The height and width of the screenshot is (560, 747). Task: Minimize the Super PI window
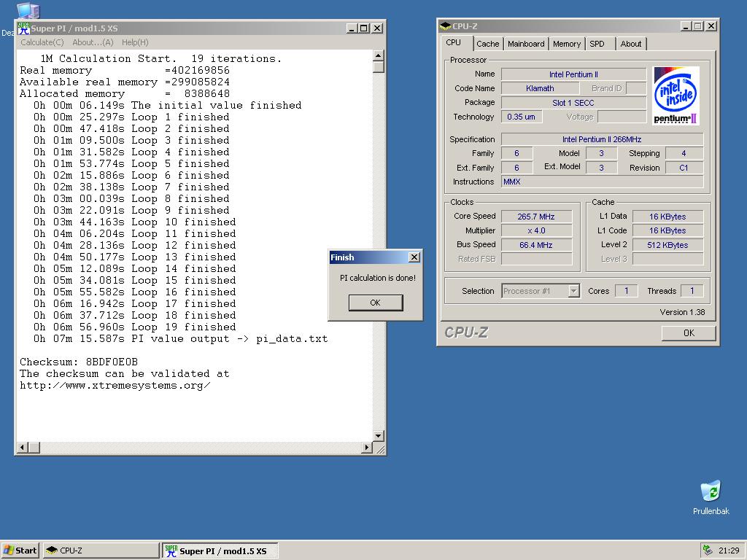pyautogui.click(x=352, y=28)
